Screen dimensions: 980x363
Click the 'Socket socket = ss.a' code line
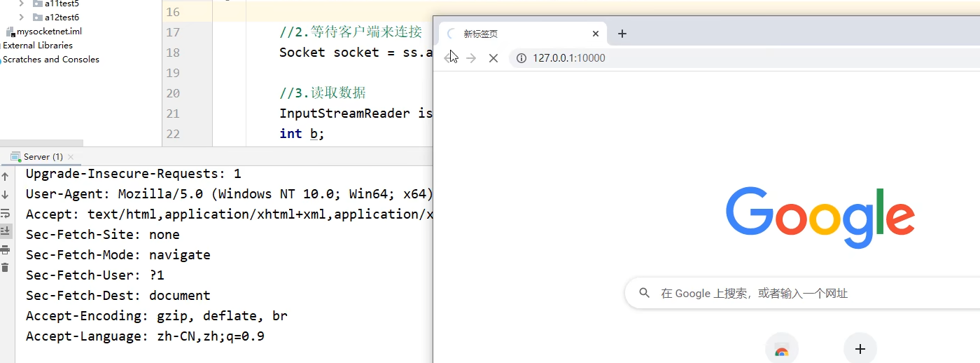(x=356, y=53)
